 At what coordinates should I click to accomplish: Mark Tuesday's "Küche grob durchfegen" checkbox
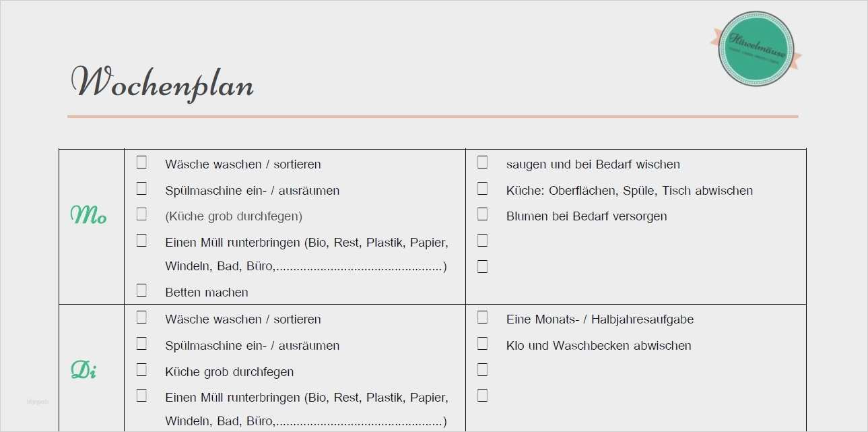141,370
